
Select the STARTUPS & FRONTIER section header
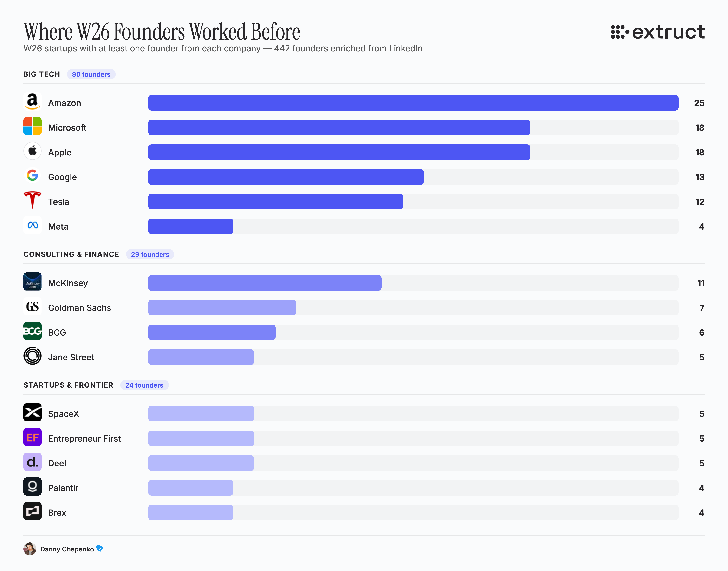point(68,385)
